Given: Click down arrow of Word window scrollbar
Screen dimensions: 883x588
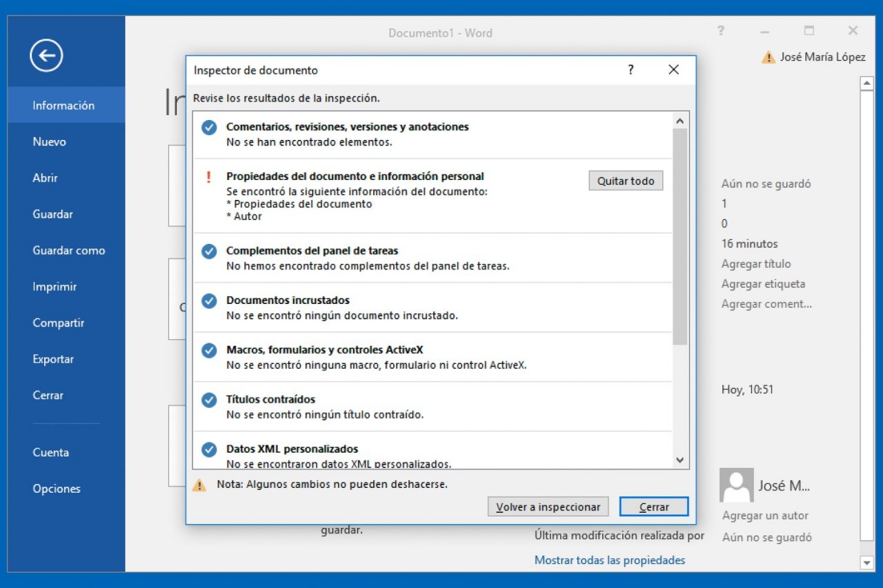Looking at the screenshot, I should click(867, 562).
